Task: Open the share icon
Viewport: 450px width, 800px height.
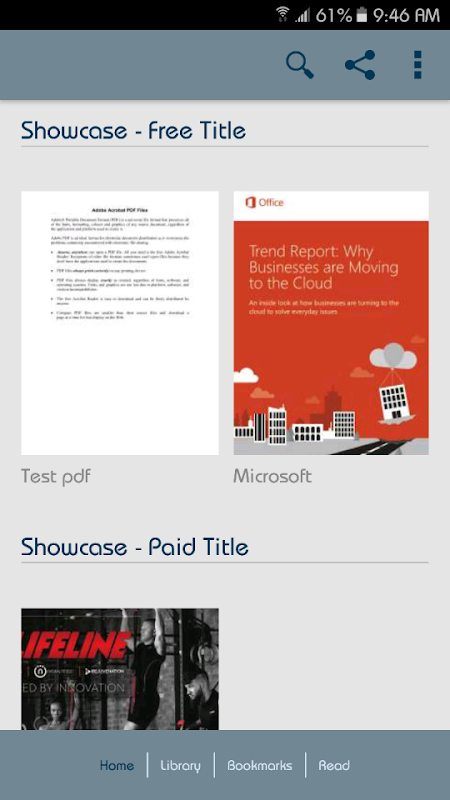Action: click(x=360, y=65)
